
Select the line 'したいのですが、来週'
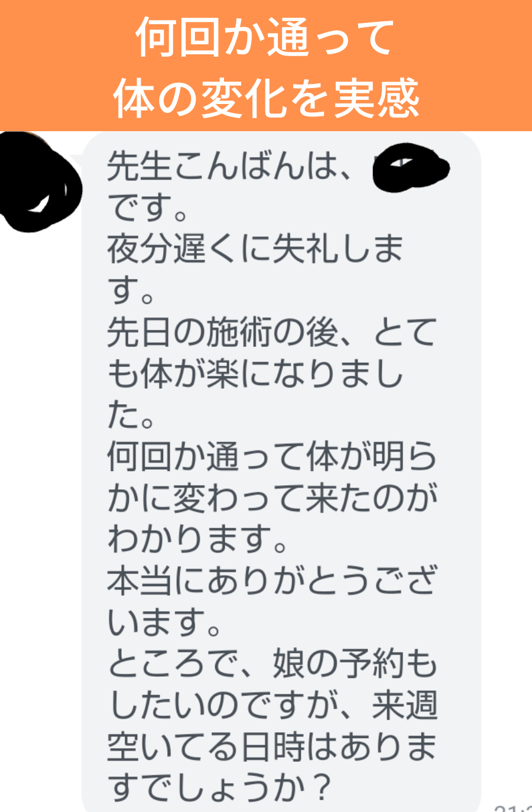click(272, 704)
